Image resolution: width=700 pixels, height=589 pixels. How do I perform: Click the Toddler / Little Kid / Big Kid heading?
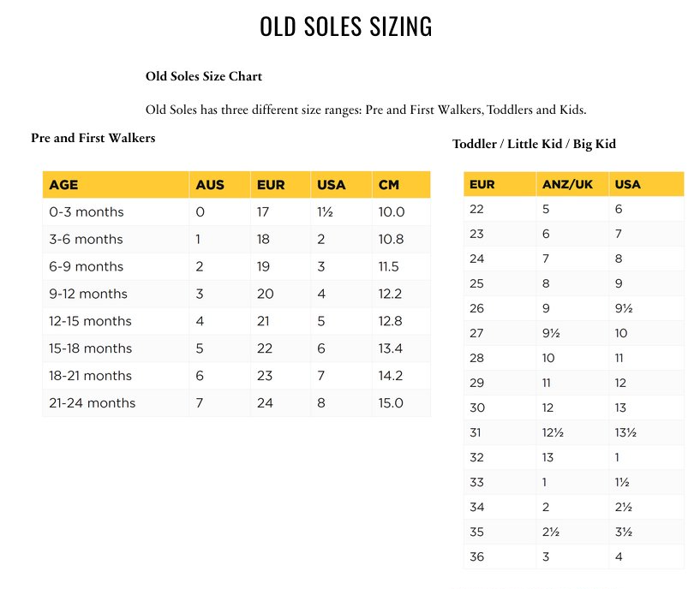click(x=534, y=144)
